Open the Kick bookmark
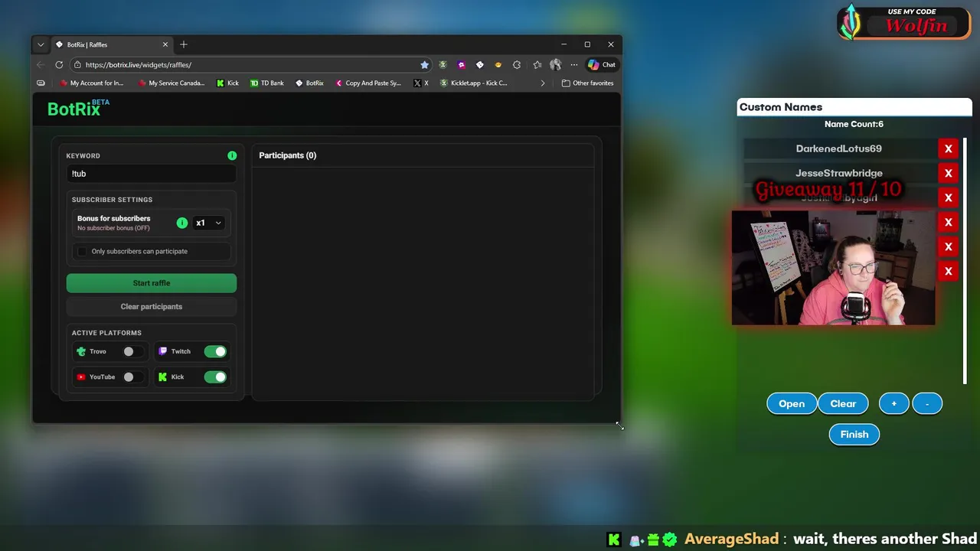The image size is (980, 551). tap(227, 83)
